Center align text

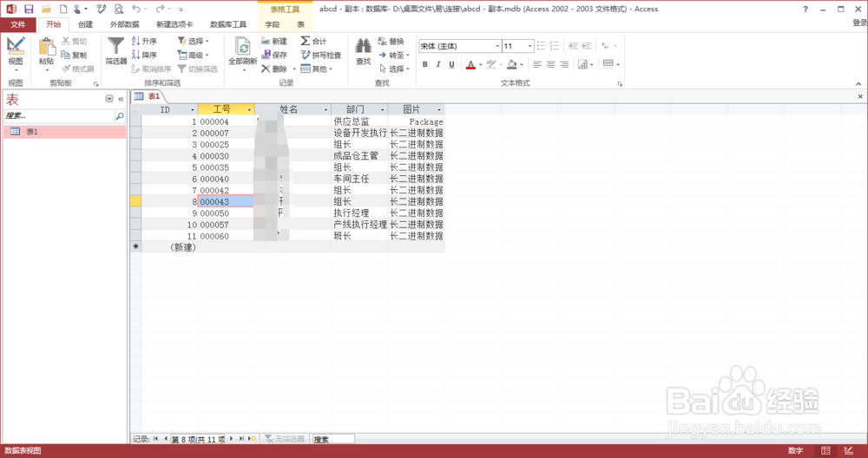[x=551, y=65]
